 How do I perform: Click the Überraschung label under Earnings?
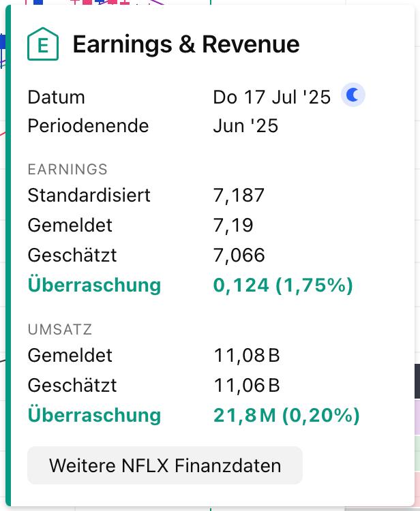pyautogui.click(x=94, y=285)
